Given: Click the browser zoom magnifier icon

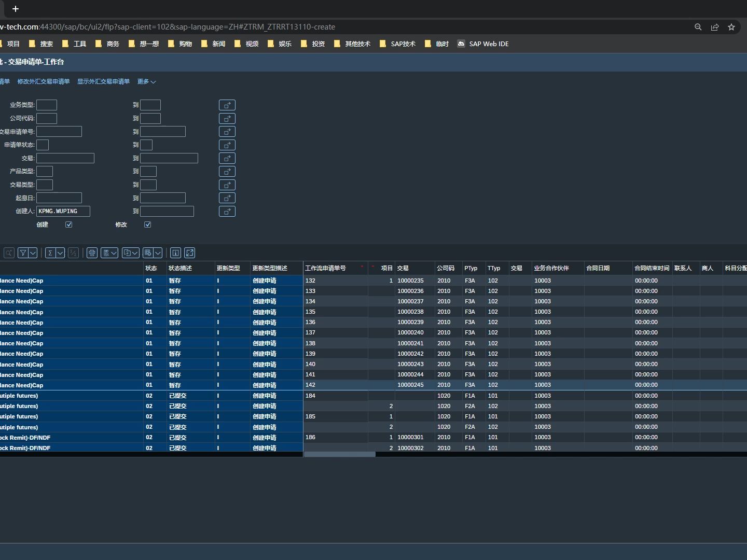Looking at the screenshot, I should pos(698,27).
